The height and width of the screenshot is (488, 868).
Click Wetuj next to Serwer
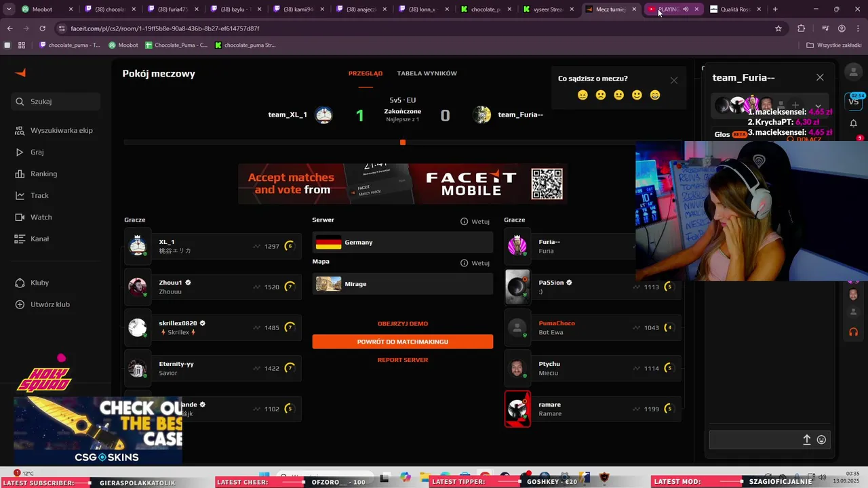tap(475, 222)
